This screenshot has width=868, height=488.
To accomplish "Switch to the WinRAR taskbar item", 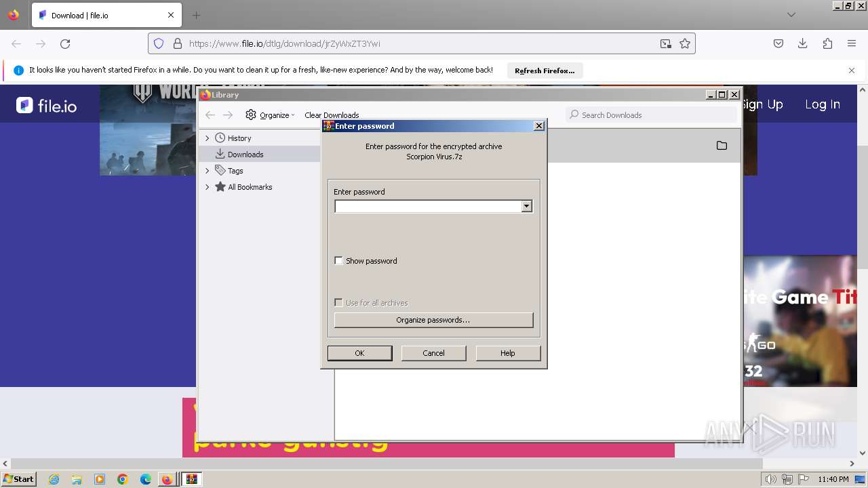I will [192, 479].
